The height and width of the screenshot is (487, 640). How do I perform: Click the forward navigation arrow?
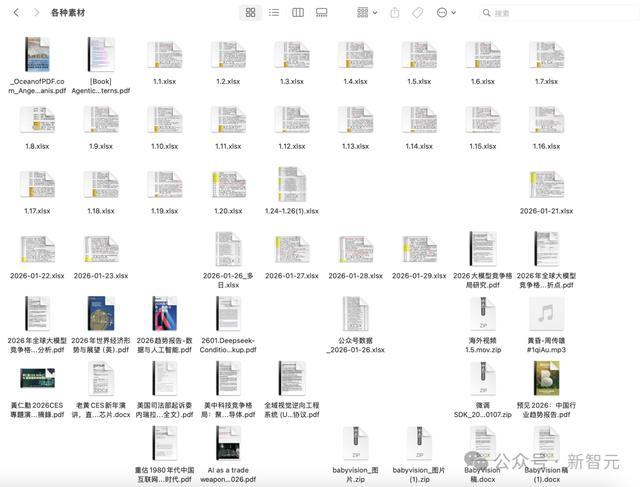pyautogui.click(x=37, y=13)
